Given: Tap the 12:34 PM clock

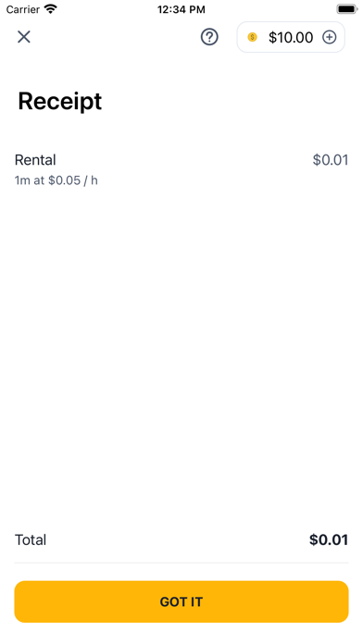Looking at the screenshot, I should (x=181, y=9).
